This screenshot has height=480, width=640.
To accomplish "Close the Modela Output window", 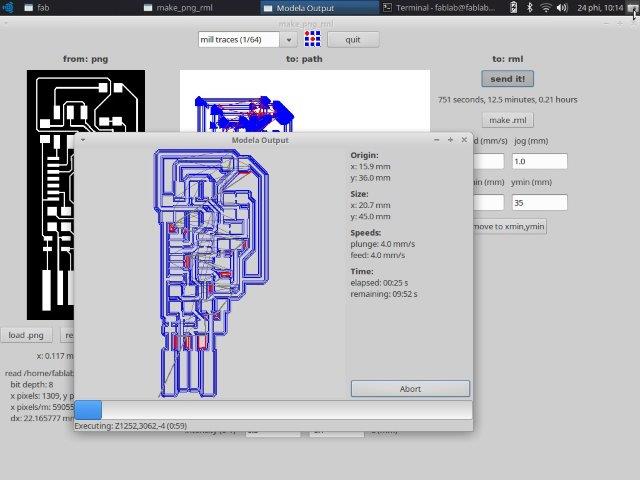I will coord(464,140).
